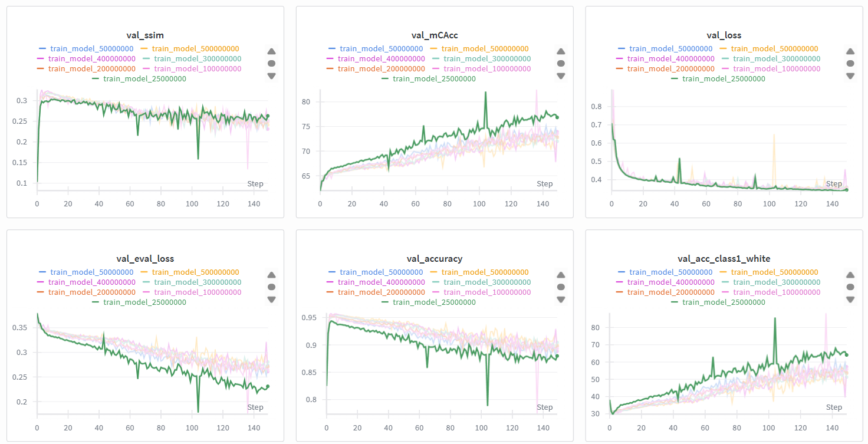This screenshot has width=868, height=444.
Task: Click the legend down arrow in val_ssim chart
Action: click(271, 75)
